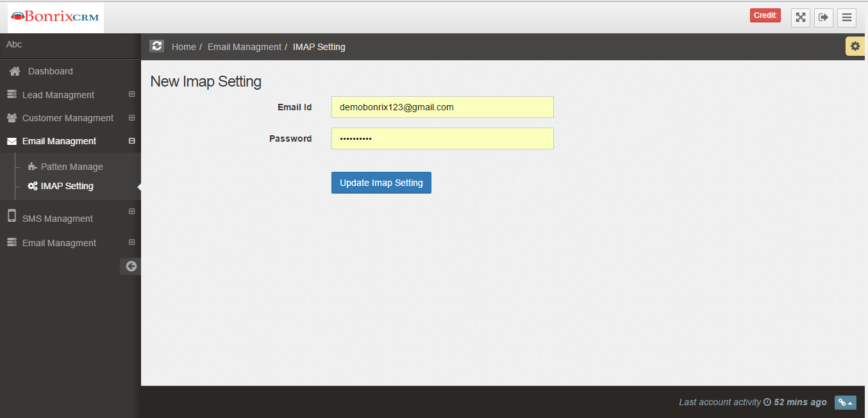
Task: Expand Customer Managment plus icon
Action: click(132, 117)
